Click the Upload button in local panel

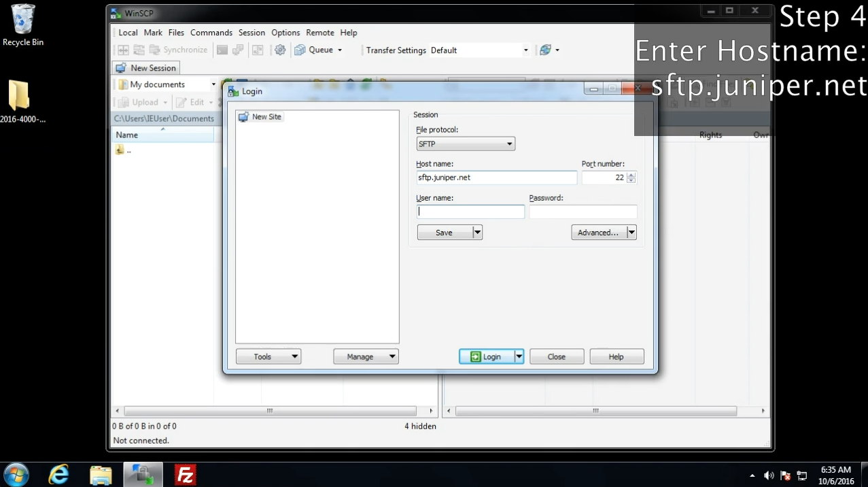[139, 102]
